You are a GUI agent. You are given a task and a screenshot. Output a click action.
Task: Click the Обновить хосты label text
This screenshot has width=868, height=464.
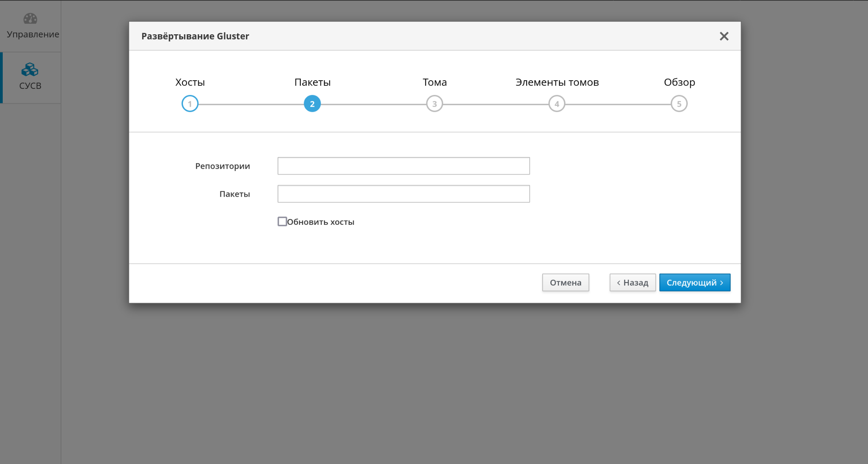[320, 222]
